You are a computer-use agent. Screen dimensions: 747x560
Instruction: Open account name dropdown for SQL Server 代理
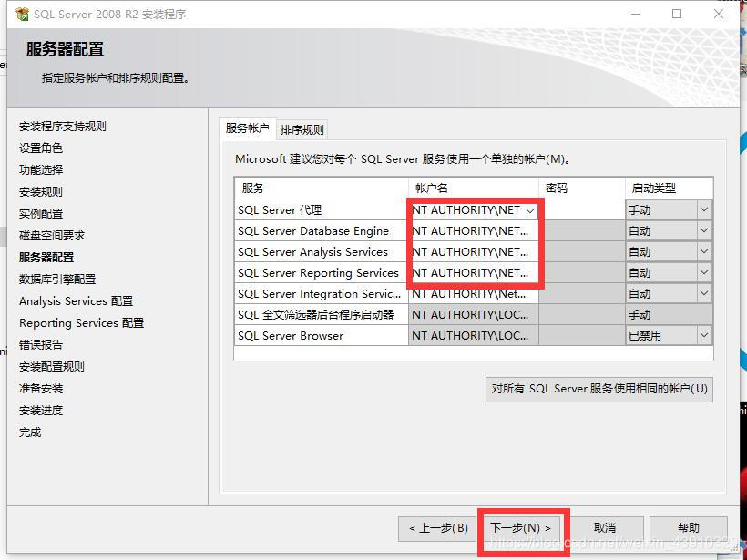tap(530, 210)
